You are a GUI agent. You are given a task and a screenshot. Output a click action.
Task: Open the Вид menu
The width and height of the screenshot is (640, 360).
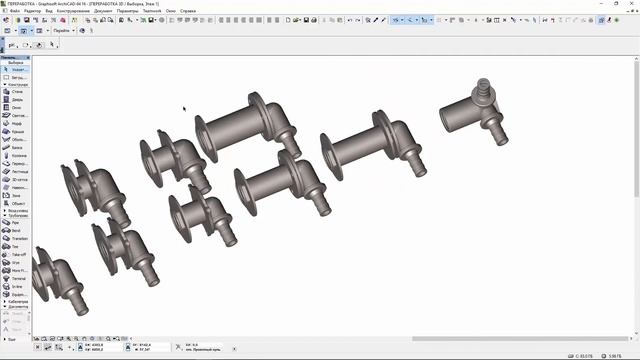[49, 11]
